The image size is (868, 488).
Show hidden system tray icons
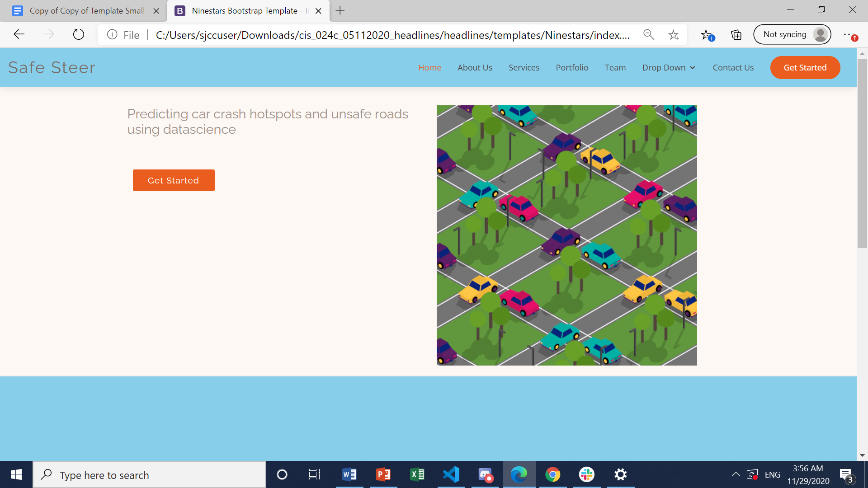coord(736,474)
